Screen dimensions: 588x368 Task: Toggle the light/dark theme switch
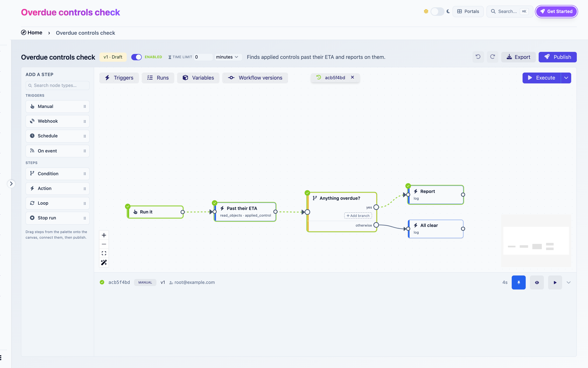pyautogui.click(x=437, y=11)
